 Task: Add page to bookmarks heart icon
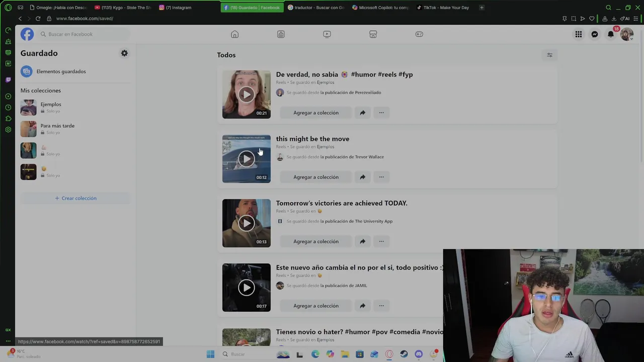coord(592,19)
